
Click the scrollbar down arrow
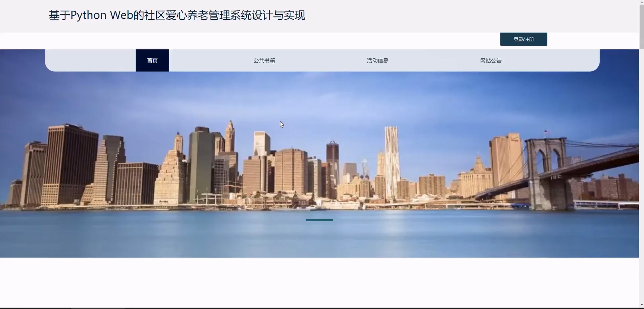(x=642, y=305)
